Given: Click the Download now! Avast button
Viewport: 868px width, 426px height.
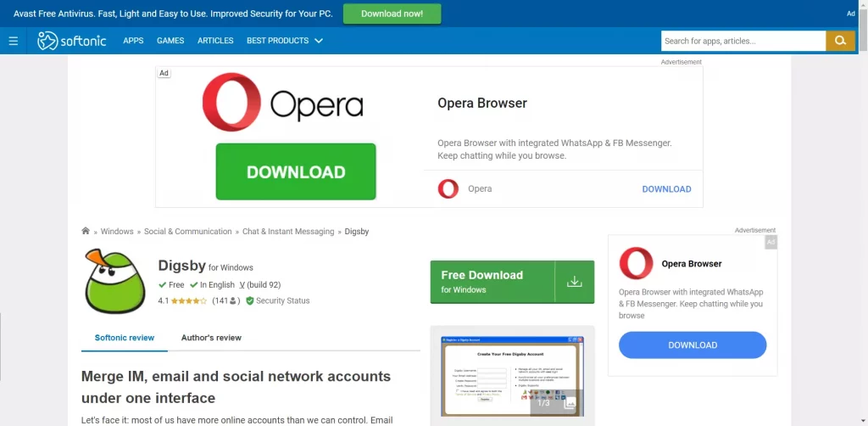Looking at the screenshot, I should (392, 14).
